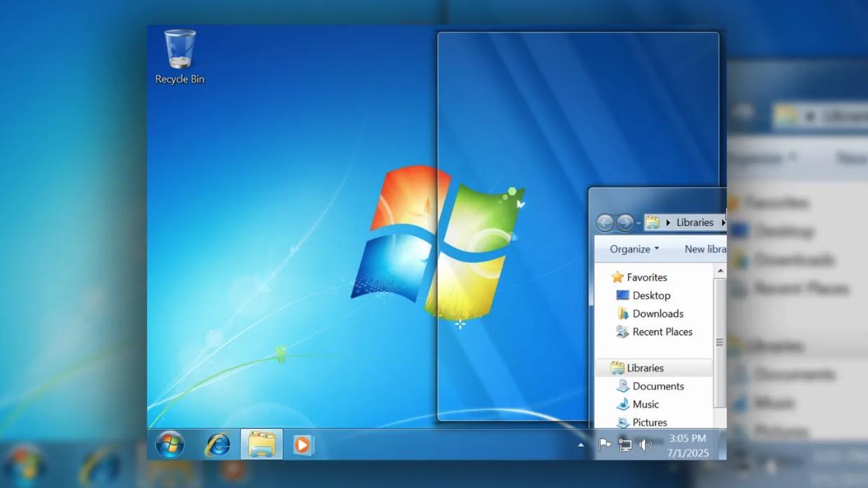Open the Documents library

coord(657,386)
